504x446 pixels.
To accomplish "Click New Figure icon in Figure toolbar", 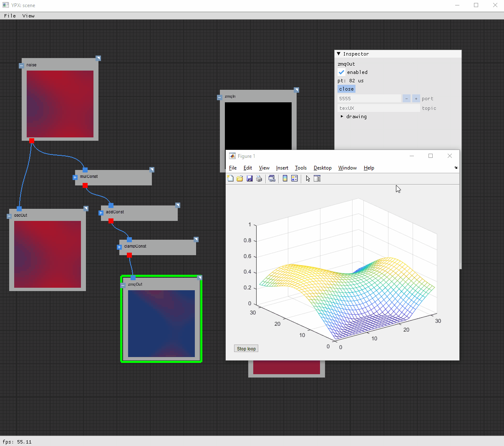I will (230, 178).
